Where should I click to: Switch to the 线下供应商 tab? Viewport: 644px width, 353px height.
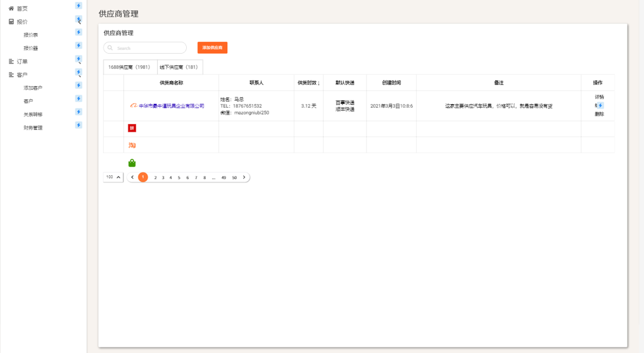click(179, 67)
